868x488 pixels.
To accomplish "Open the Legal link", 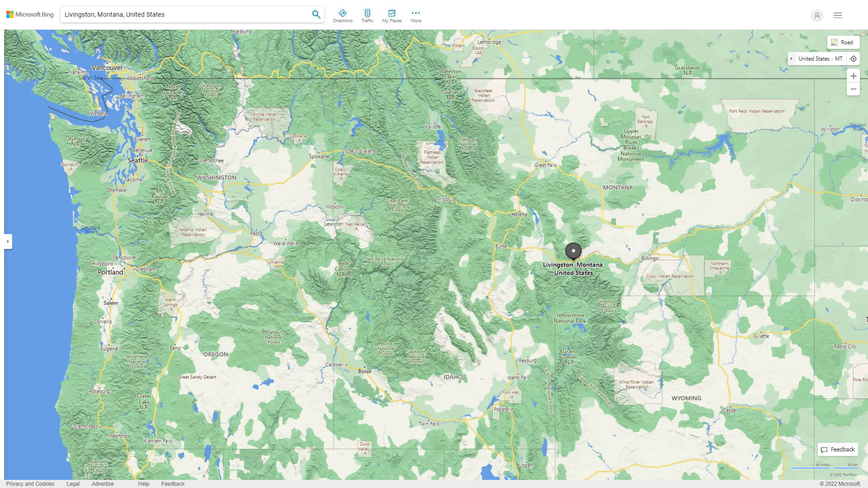I will tap(72, 483).
